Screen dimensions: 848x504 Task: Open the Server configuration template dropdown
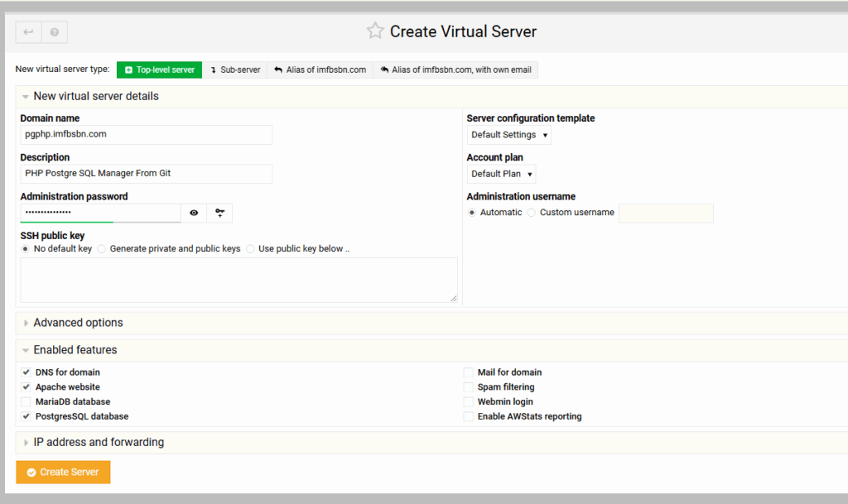tap(508, 135)
